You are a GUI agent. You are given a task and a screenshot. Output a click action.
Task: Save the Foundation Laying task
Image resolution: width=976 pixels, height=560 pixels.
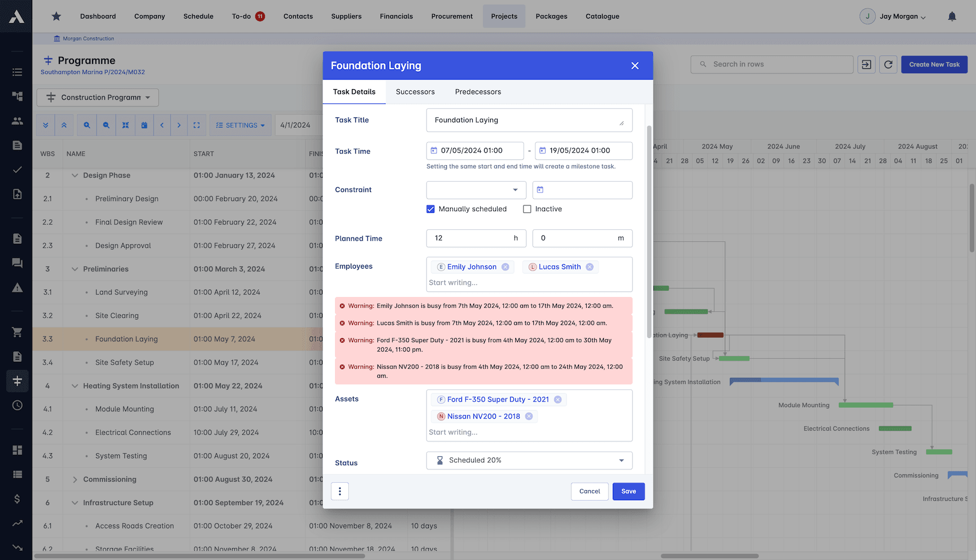point(628,491)
